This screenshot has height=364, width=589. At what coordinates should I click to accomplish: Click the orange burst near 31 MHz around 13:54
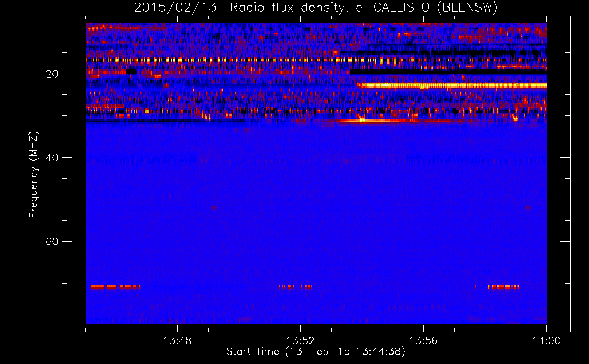pos(375,120)
